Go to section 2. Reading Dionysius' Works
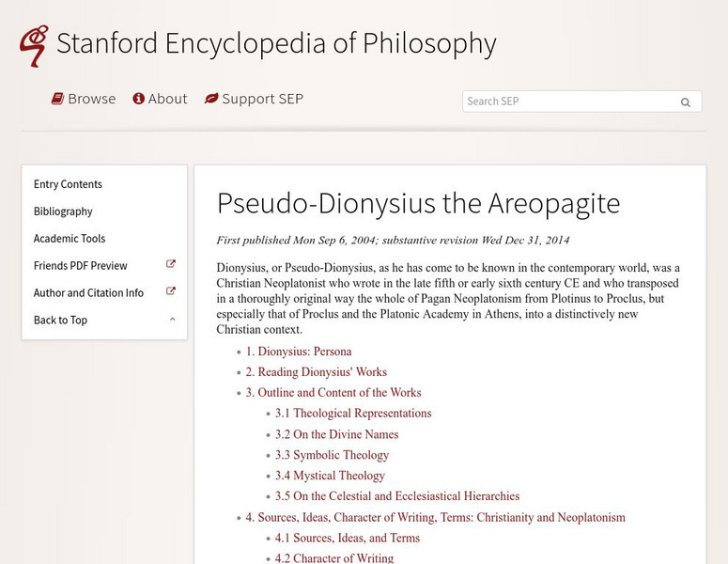Screen dimensions: 728x564 [317, 371]
